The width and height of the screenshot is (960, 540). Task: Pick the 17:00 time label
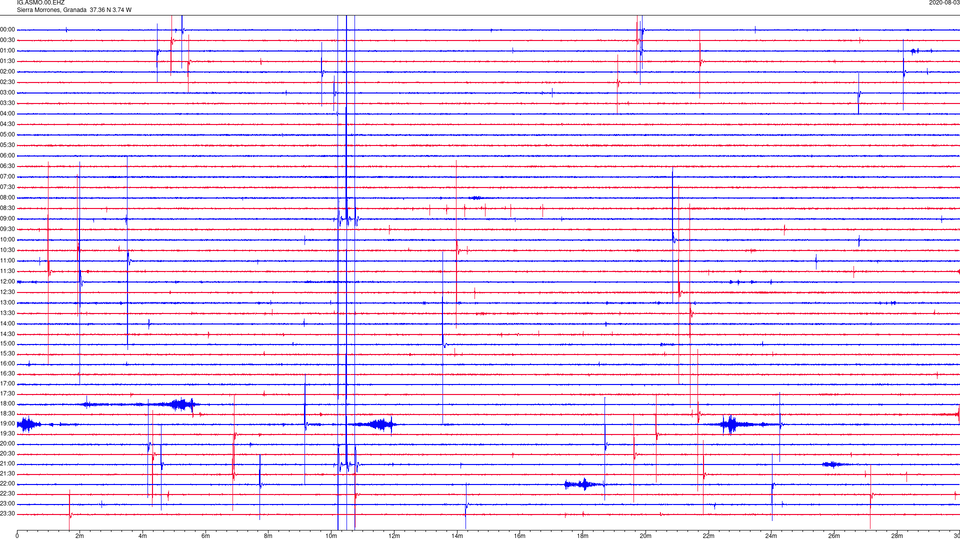coord(8,384)
